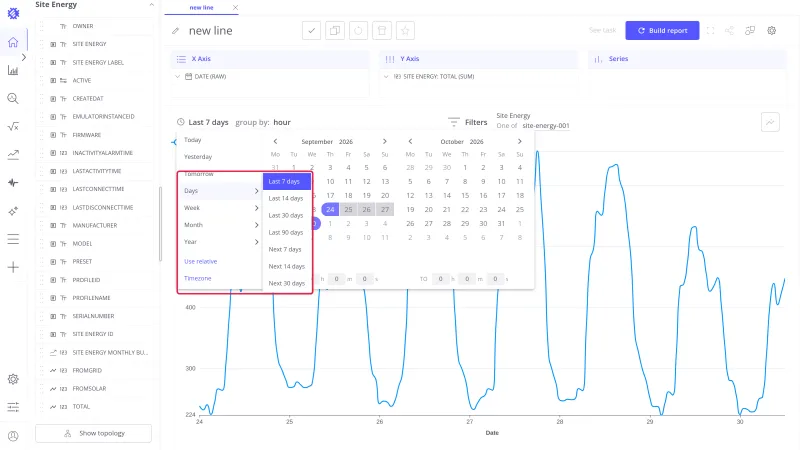Viewport: 800px width, 450px height.
Task: Click the Use relative link
Action: tap(201, 261)
